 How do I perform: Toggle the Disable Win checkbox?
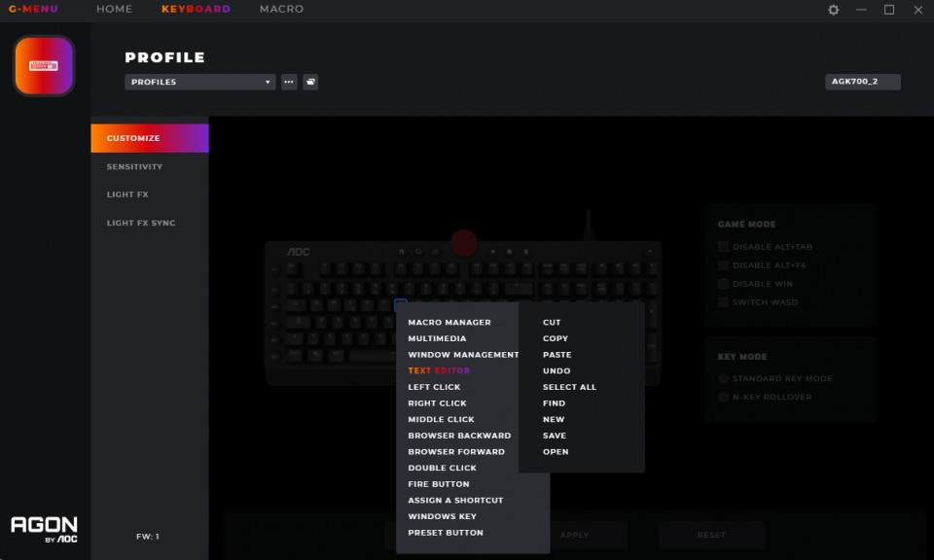[723, 284]
